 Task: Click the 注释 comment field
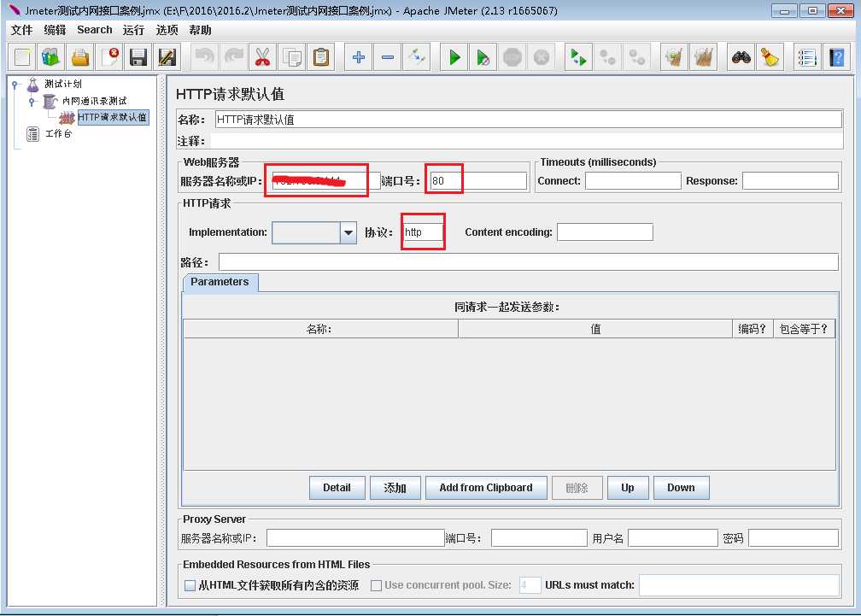tap(526, 141)
